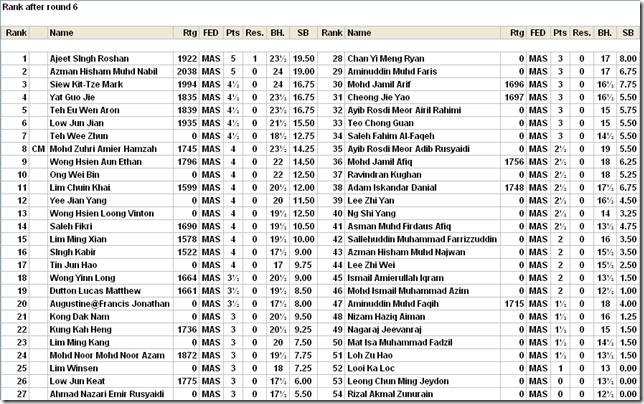
Task: Click the CM title for Mohd Zuhri
Action: tap(38, 149)
